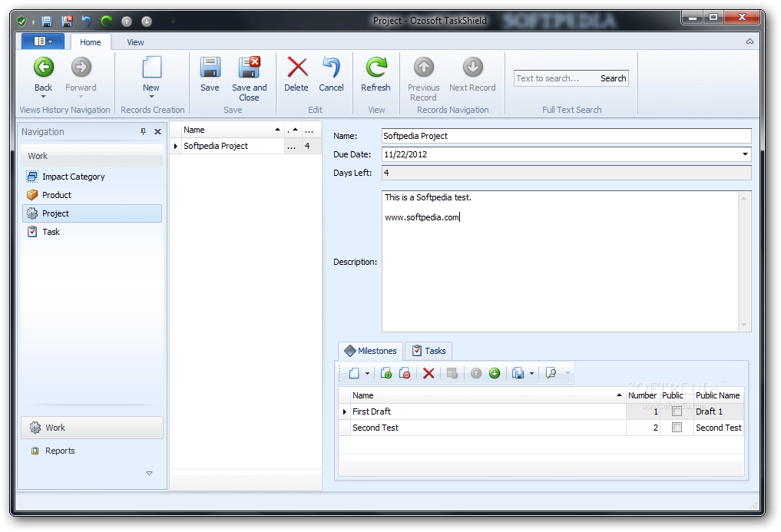Click the ribbon Refresh button
The width and height of the screenshot is (781, 532).
[x=376, y=74]
